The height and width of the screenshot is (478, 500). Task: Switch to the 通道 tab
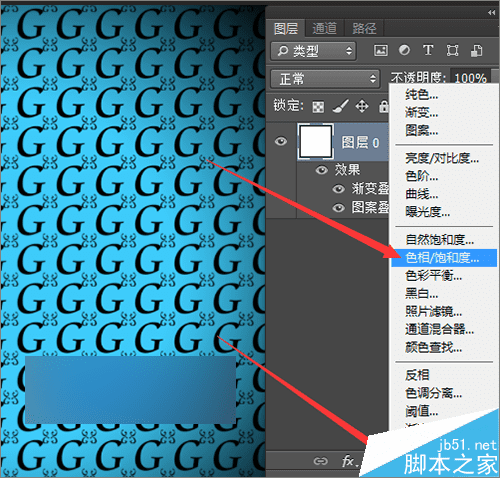pos(324,29)
